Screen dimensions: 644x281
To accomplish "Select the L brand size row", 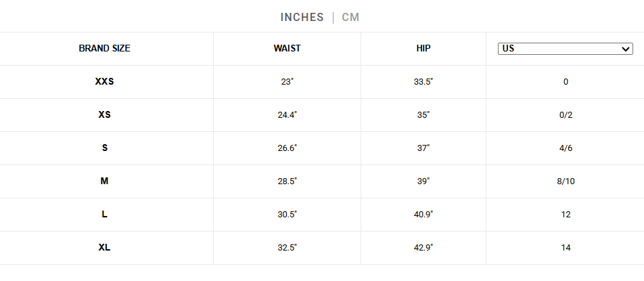I will (104, 215).
